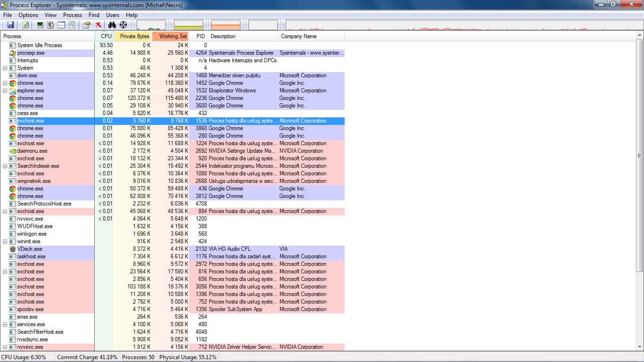The image size is (644, 362).
Task: Open the Users menu
Action: click(113, 15)
